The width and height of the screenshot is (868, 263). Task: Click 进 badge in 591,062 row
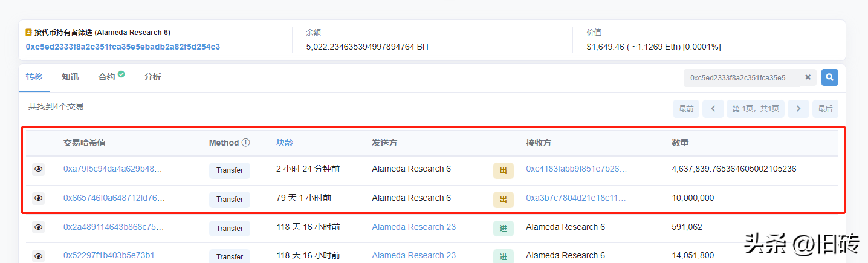(504, 229)
